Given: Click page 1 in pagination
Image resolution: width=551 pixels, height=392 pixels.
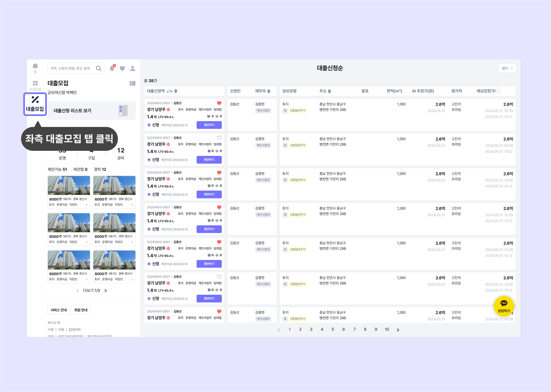Looking at the screenshot, I should pyautogui.click(x=289, y=330).
